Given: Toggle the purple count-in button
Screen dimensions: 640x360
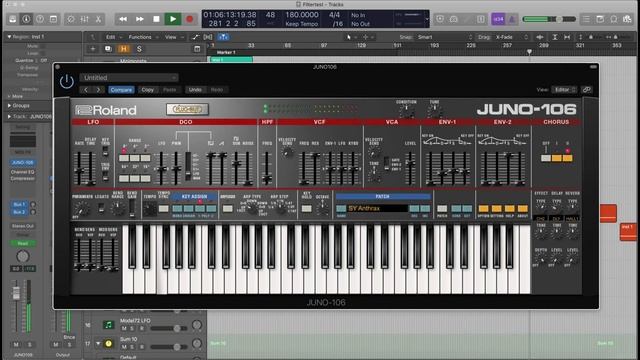Looking at the screenshot, I should (x=498, y=19).
